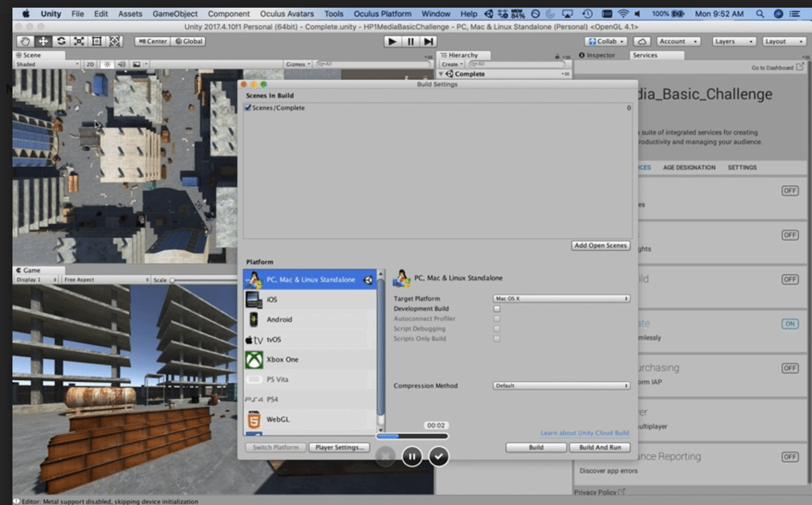812x505 pixels.
Task: Open macOS Spotlight search icon
Action: point(760,14)
